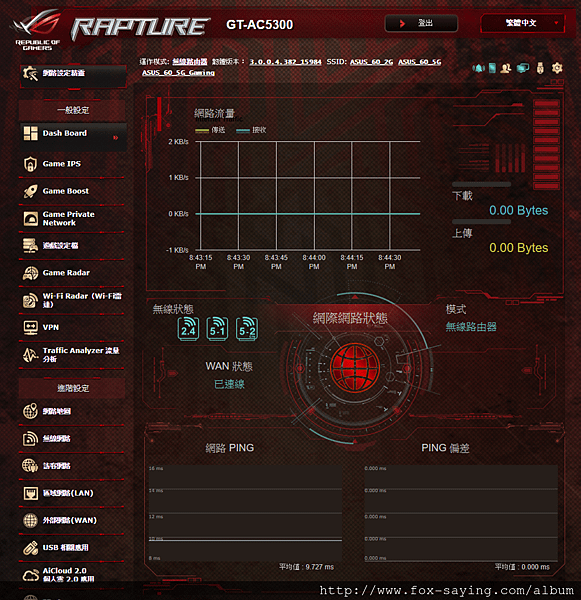Open firmware version 3.0.0.4.382_15984 link
The height and width of the screenshot is (600, 581).
pyautogui.click(x=286, y=62)
